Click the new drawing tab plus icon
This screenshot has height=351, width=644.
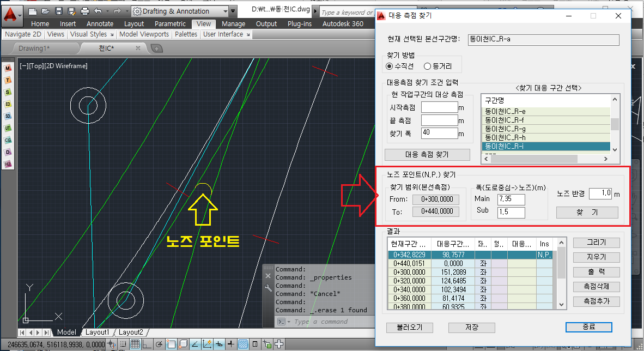click(156, 49)
